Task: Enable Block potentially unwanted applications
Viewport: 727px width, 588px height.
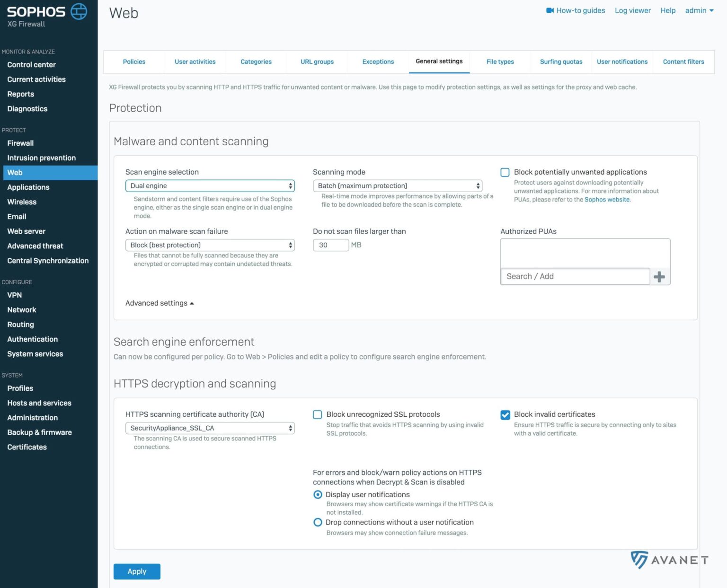Action: (505, 172)
